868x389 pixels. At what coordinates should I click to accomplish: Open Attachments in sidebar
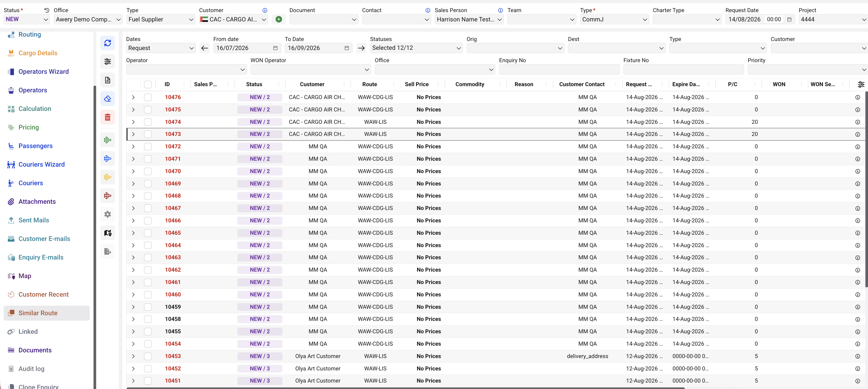pyautogui.click(x=37, y=201)
